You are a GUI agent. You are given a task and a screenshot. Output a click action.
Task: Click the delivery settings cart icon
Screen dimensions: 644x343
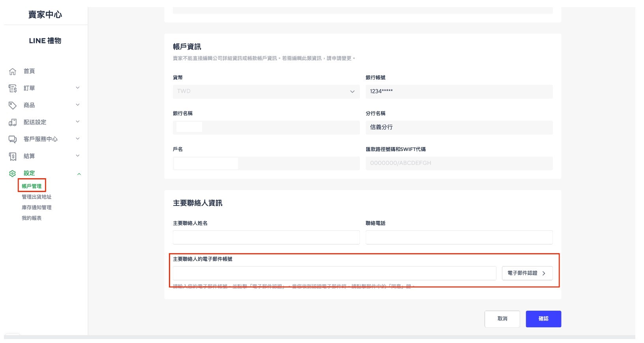(13, 122)
